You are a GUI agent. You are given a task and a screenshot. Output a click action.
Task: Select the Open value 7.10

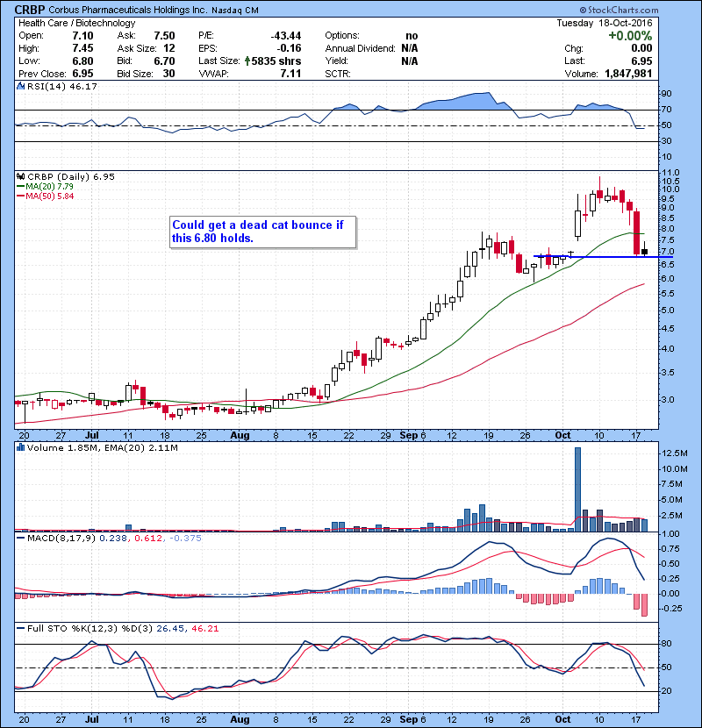(x=82, y=36)
